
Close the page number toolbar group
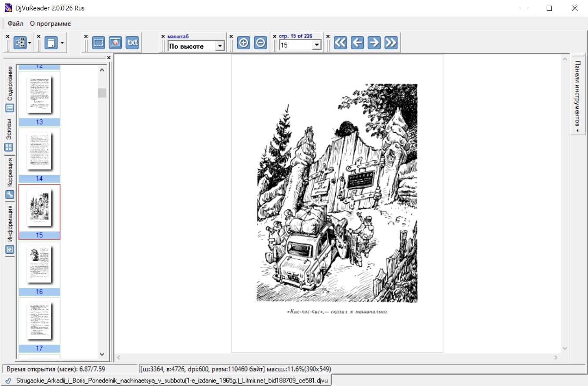[275, 37]
